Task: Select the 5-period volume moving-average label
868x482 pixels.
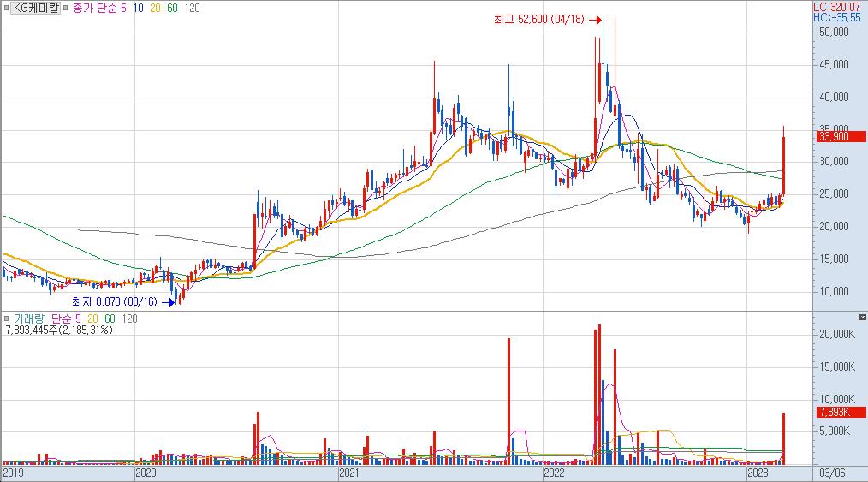Action: click(78, 318)
